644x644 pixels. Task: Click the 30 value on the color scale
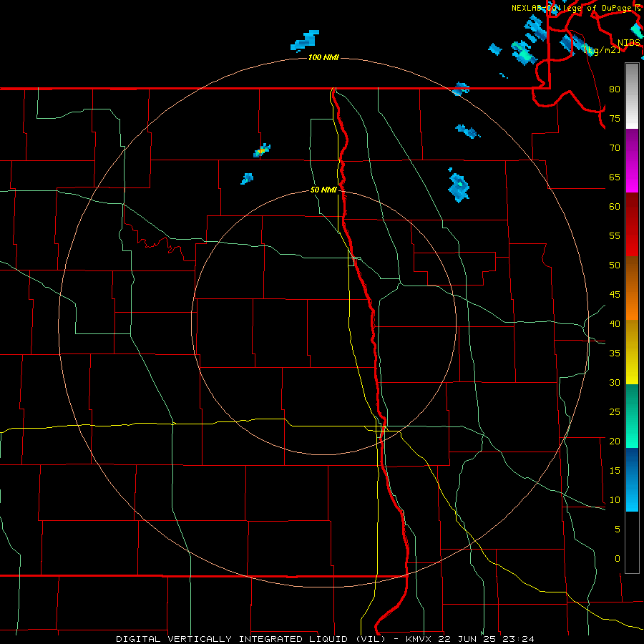pos(615,382)
